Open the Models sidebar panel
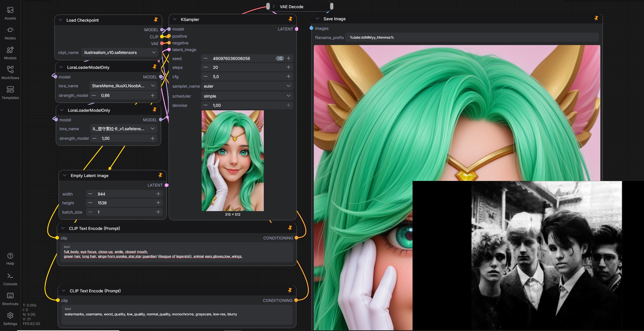Image resolution: width=644 pixels, height=331 pixels. pos(10,53)
